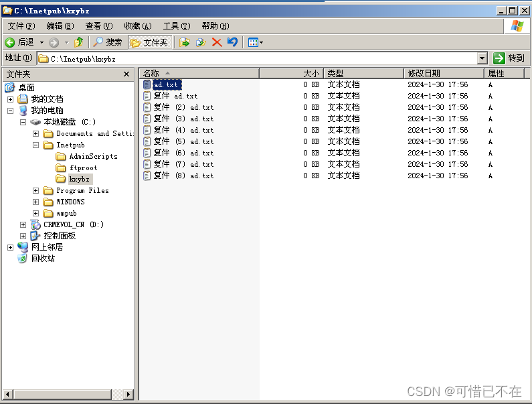The image size is (532, 404).
Task: Toggle the Folders (文件夹) pane button
Action: pos(149,42)
